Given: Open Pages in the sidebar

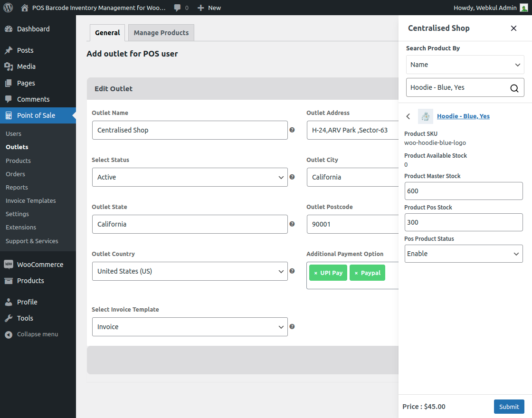Looking at the screenshot, I should [x=26, y=83].
